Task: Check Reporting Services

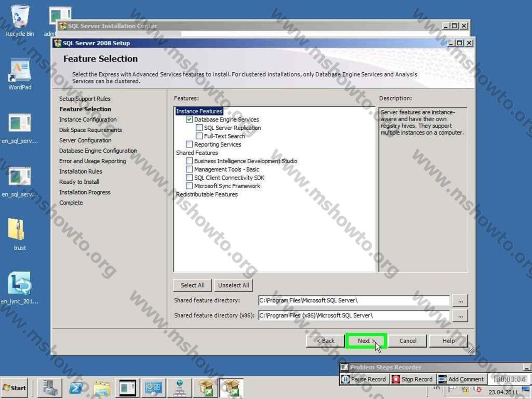Action: coord(189,144)
